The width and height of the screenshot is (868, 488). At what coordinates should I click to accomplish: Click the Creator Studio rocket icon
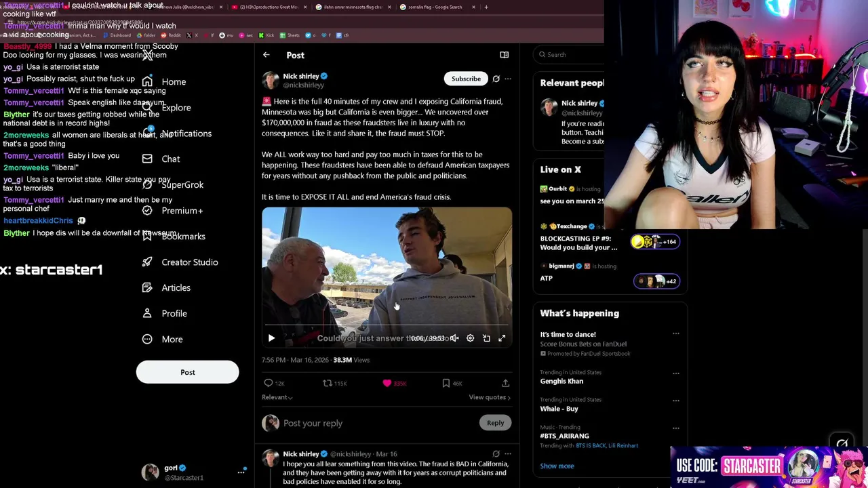(147, 262)
